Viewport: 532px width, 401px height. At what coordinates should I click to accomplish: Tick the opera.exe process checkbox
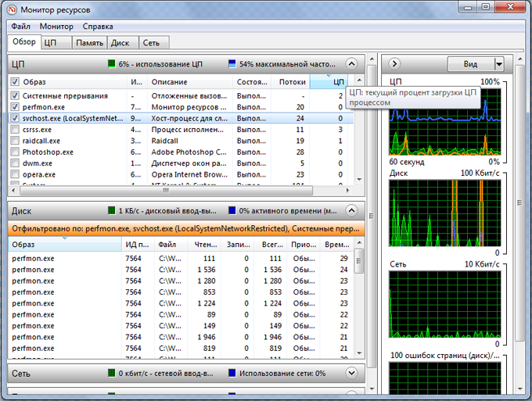[15, 174]
